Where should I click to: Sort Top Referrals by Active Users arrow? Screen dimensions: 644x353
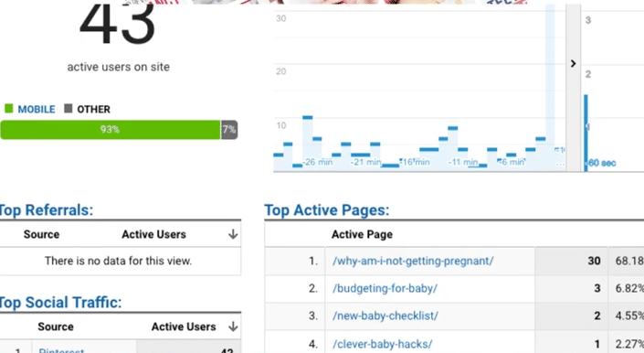click(x=233, y=234)
